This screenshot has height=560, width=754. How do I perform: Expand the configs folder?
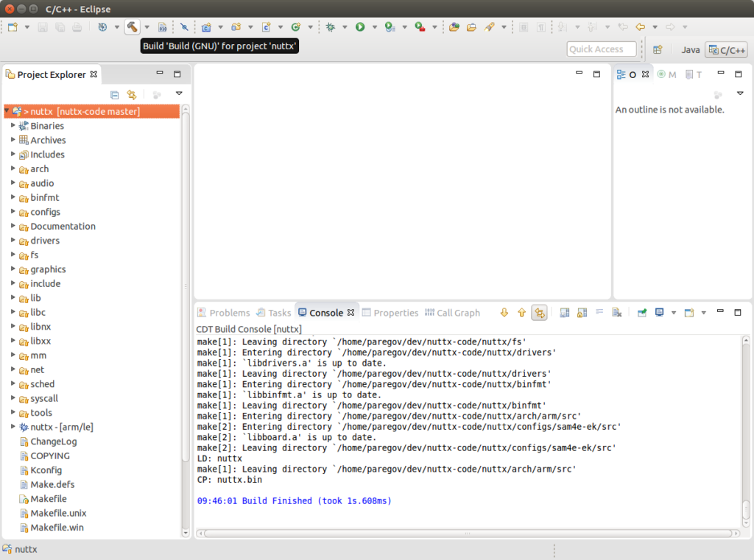(x=13, y=211)
